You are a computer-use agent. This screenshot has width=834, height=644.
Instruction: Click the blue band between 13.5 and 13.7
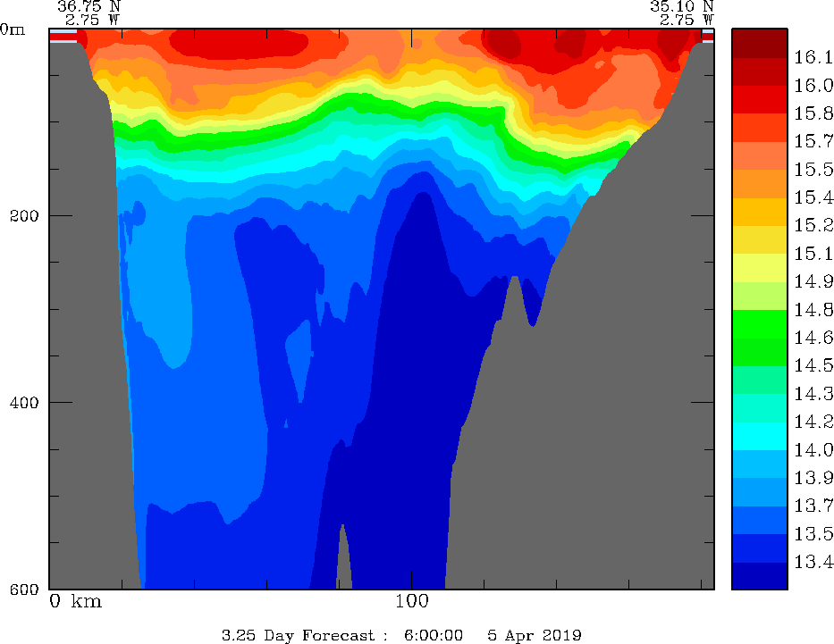pos(760,521)
